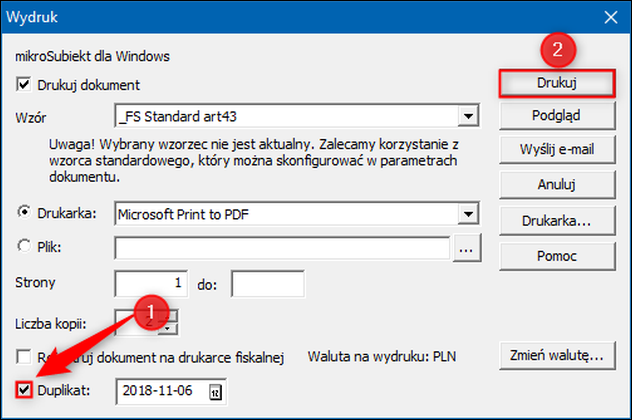Click the Zmień walutę... button

click(557, 356)
